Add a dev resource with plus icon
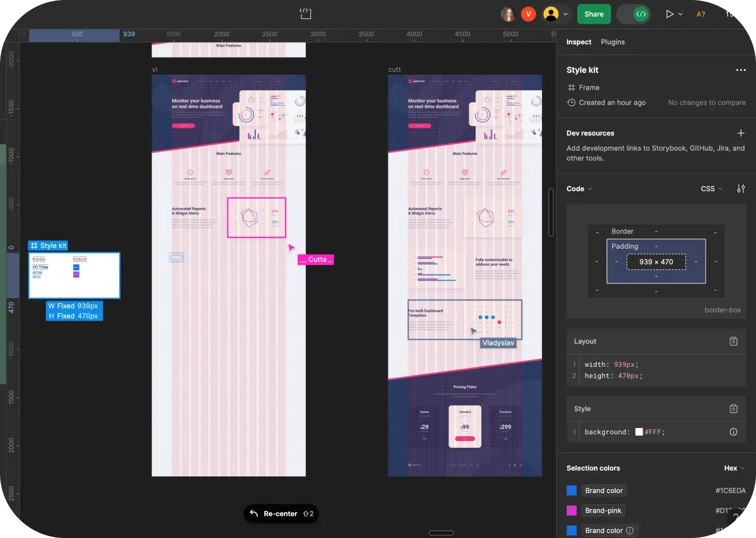The height and width of the screenshot is (538, 756). pyautogui.click(x=741, y=133)
